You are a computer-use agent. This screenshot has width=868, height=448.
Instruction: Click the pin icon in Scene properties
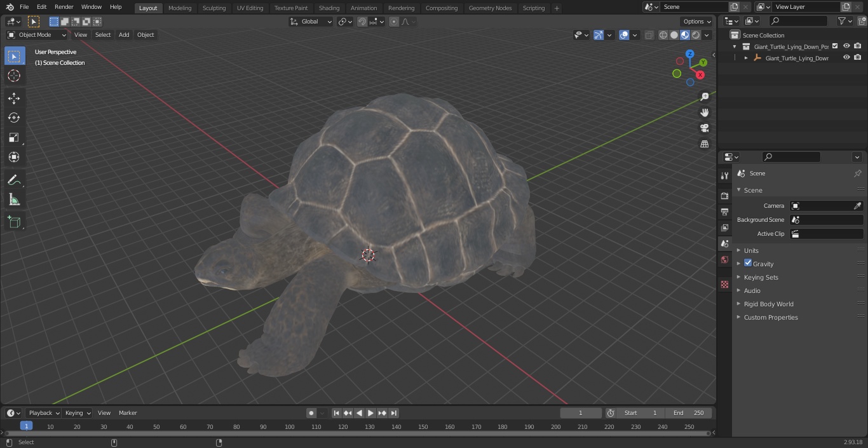(x=857, y=173)
